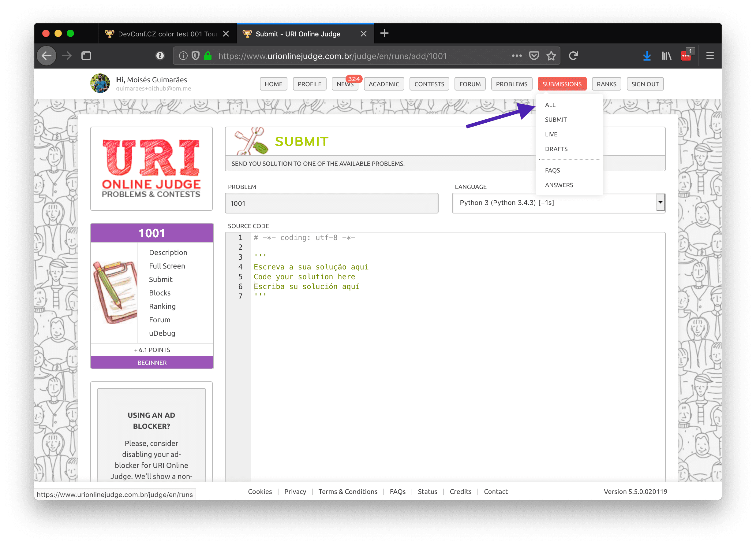The height and width of the screenshot is (545, 756).
Task: Open Privacy footer link
Action: (295, 491)
